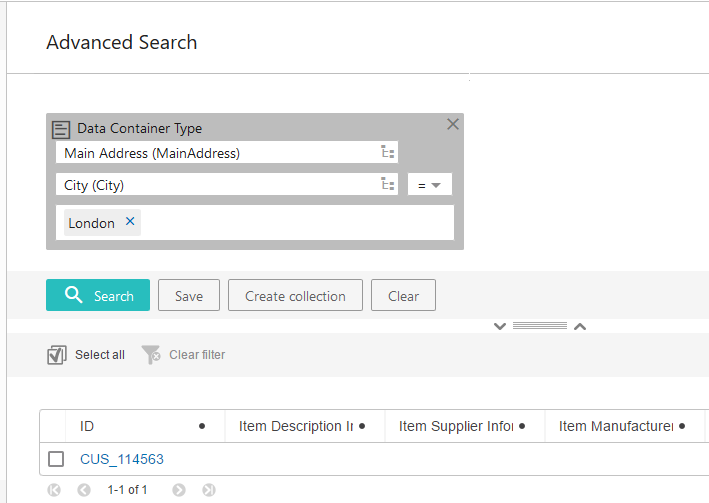Open the ID column header menu dot
Screen dimensions: 709x503
point(202,426)
